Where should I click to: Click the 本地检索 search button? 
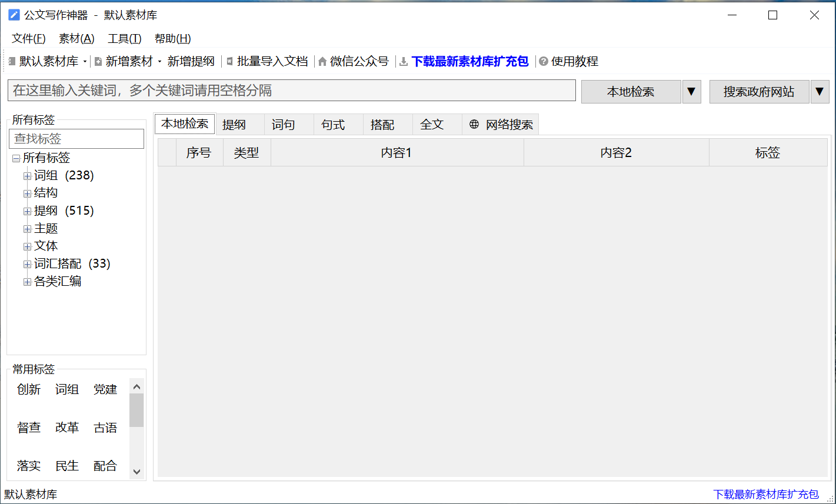click(631, 92)
